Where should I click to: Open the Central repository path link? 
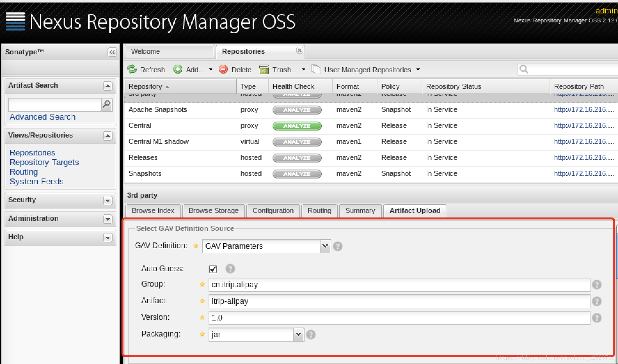584,125
